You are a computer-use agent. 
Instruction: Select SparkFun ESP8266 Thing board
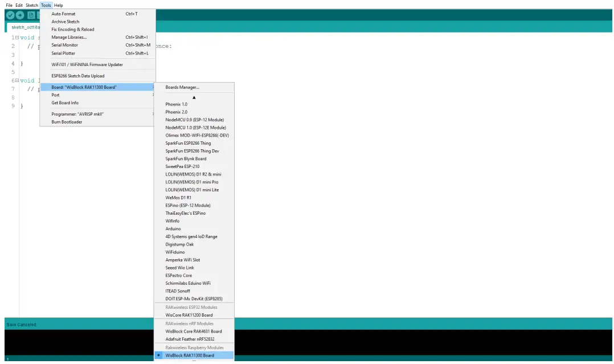click(194, 144)
